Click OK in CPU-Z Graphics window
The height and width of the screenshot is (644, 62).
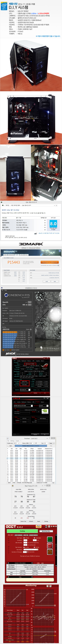click(x=45, y=435)
